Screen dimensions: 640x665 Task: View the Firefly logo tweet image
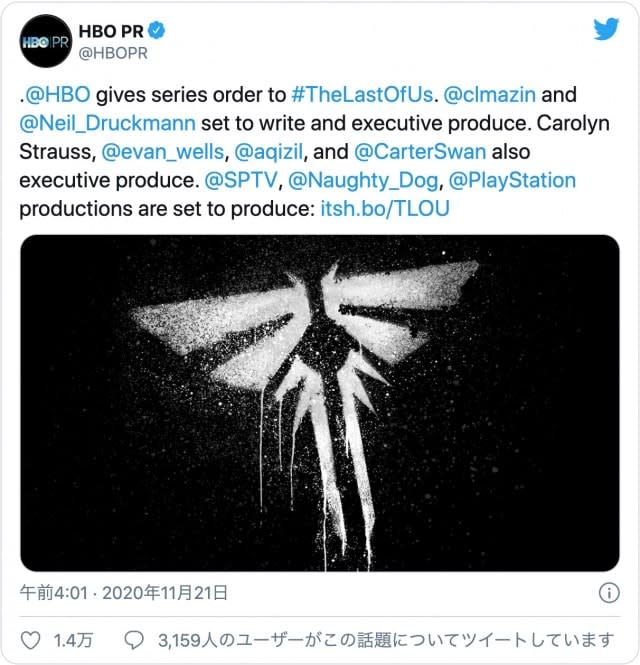point(320,403)
